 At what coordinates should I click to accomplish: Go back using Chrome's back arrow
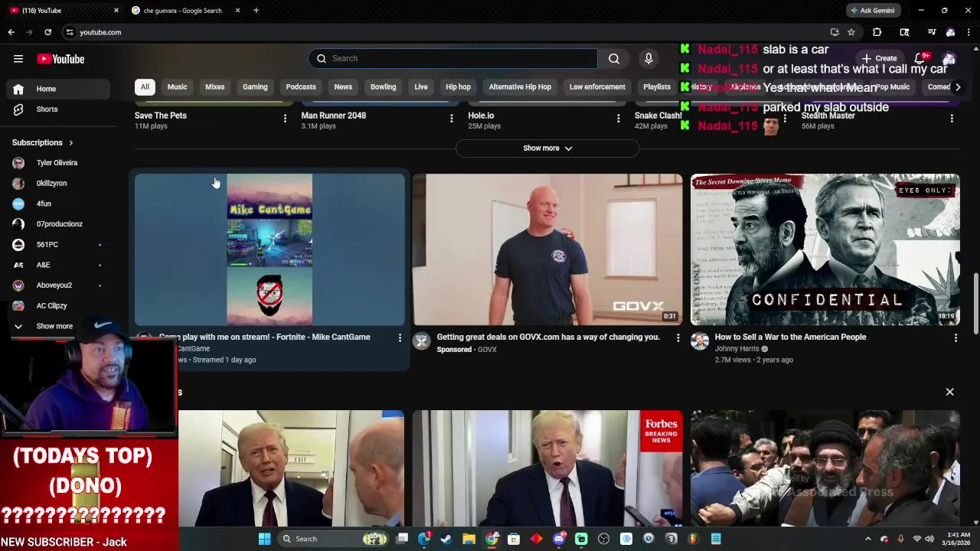(x=11, y=32)
